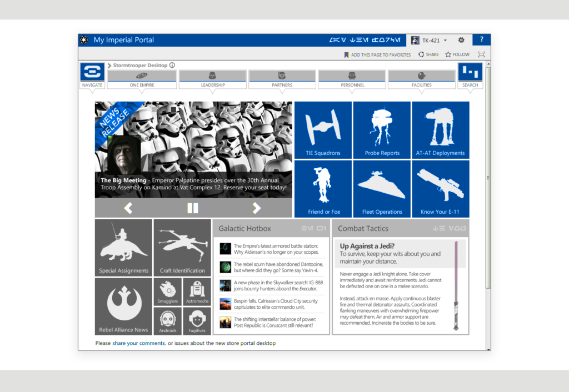This screenshot has width=569, height=392.
Task: Open the TK-421 user dropdown arrow
Action: tap(445, 40)
